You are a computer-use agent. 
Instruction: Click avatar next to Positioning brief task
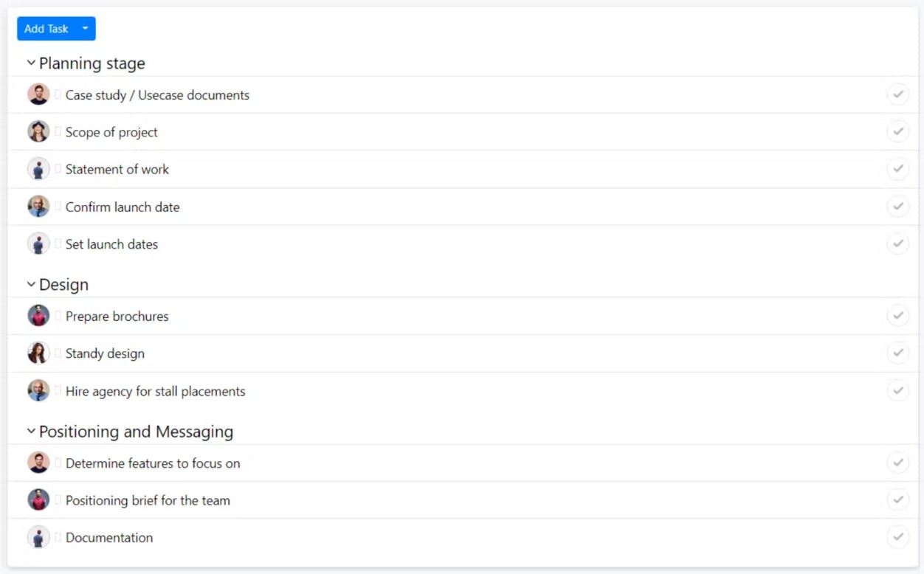click(38, 500)
